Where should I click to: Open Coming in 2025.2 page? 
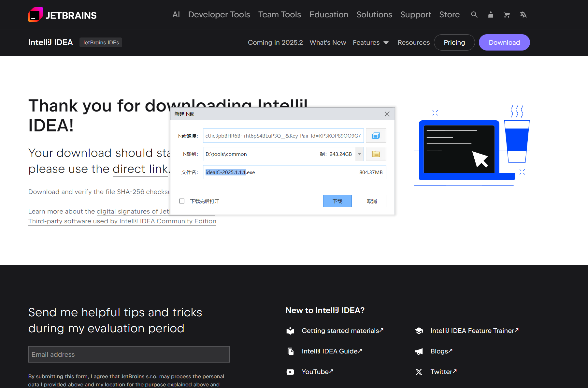click(275, 42)
